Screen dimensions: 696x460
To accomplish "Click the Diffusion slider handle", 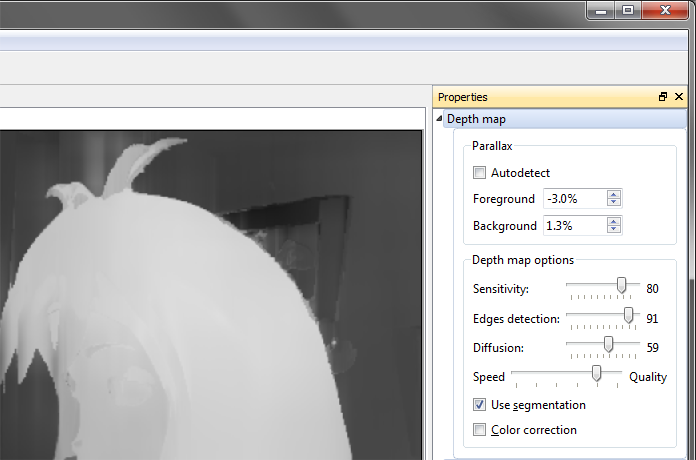I will tap(609, 344).
